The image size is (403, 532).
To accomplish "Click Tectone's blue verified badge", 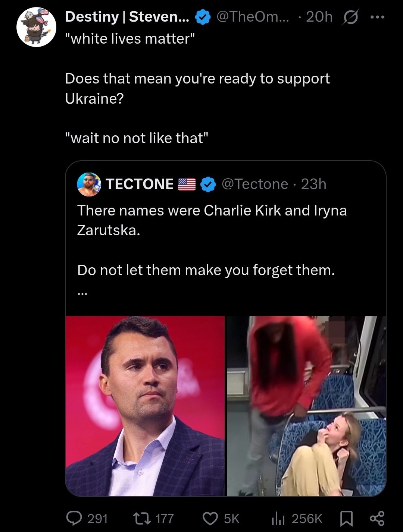I will point(208,184).
